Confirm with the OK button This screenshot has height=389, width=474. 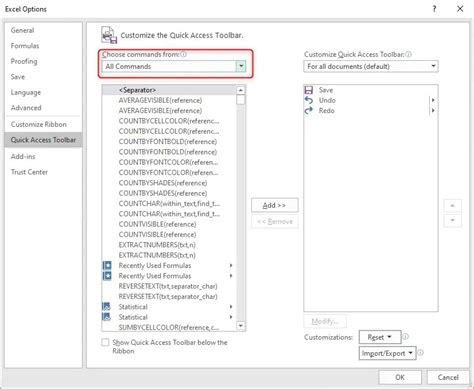[400, 377]
